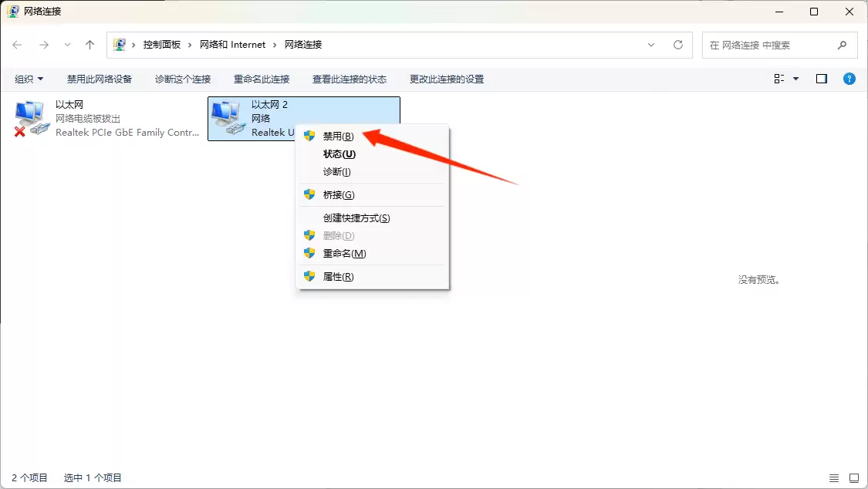The image size is (868, 489).
Task: Open Help via the question mark icon
Action: 849,78
